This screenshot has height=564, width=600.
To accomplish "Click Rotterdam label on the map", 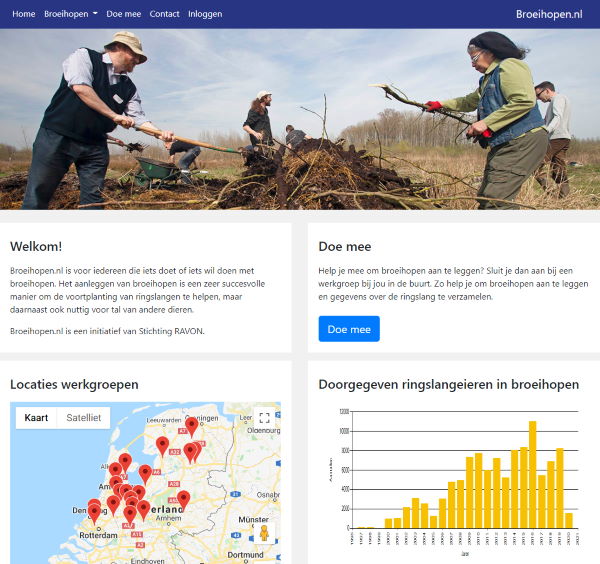I will (x=98, y=535).
